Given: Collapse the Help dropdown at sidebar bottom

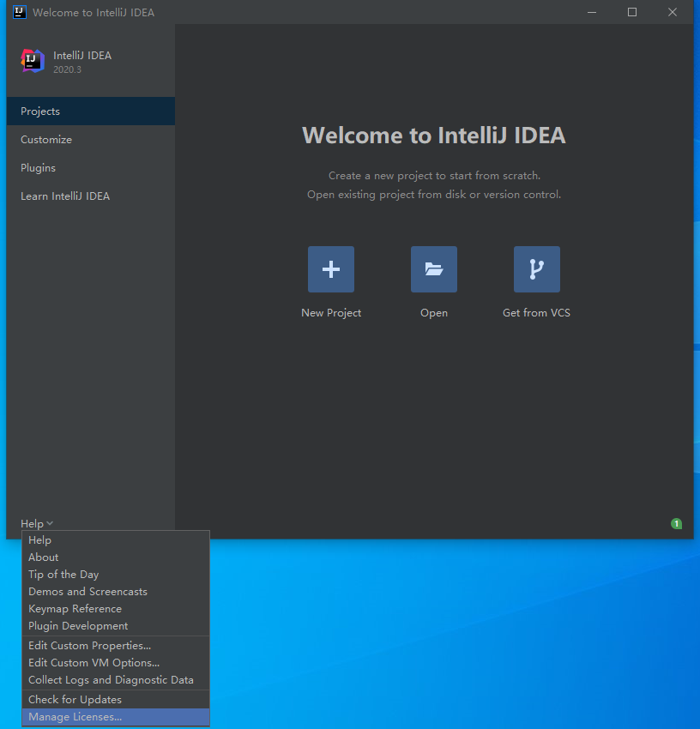Looking at the screenshot, I should 37,523.
